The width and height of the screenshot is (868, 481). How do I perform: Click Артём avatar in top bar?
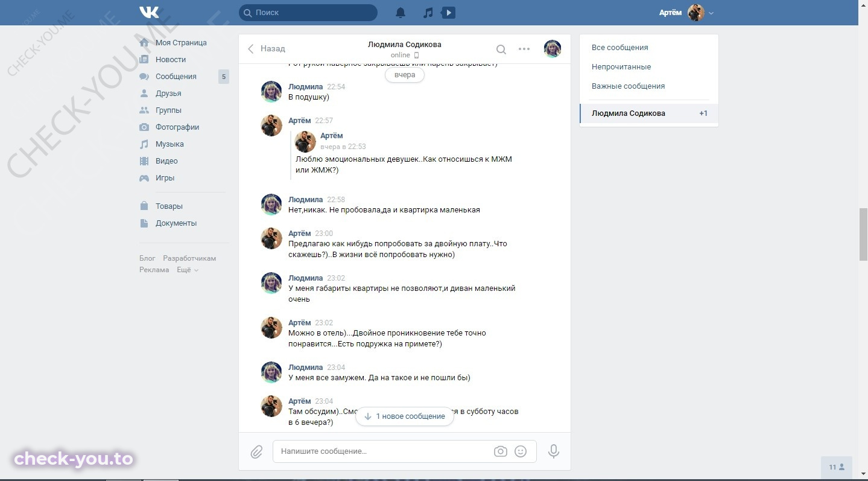[x=696, y=13]
